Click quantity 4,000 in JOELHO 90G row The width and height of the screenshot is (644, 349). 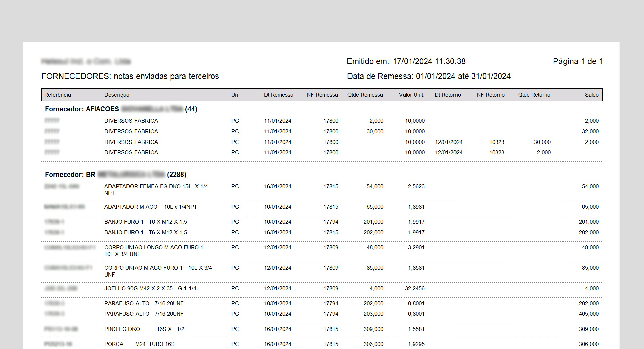[376, 288]
